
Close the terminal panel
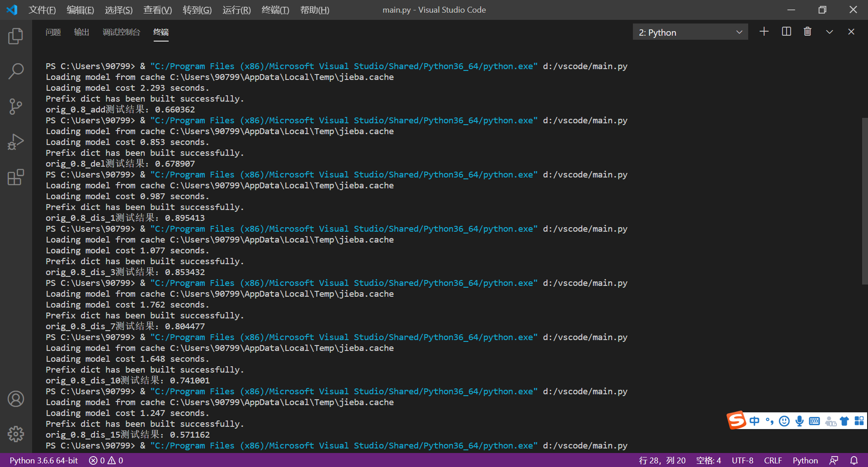851,32
